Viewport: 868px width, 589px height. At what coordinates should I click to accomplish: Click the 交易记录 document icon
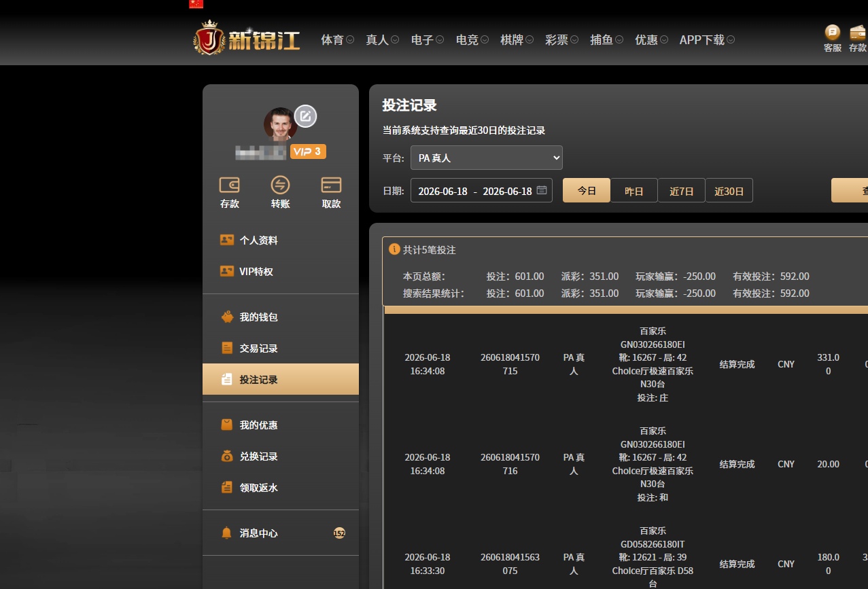point(227,348)
